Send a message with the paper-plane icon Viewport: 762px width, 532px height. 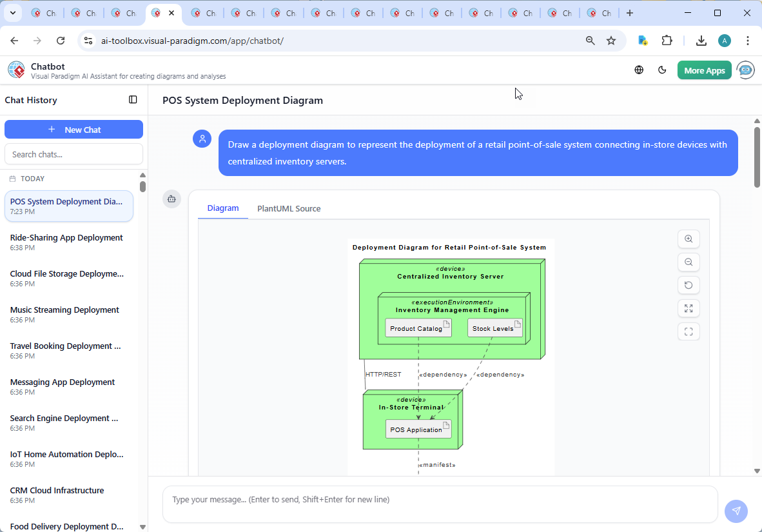tap(736, 511)
